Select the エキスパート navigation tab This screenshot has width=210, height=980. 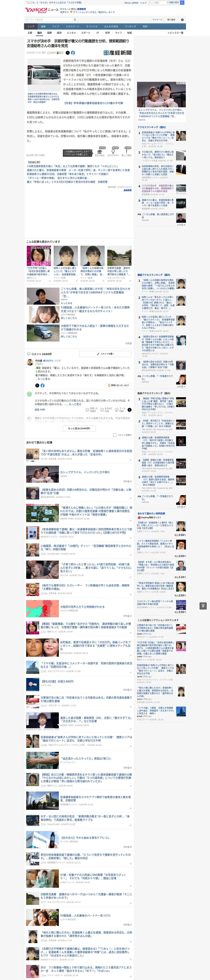pyautogui.click(x=72, y=27)
